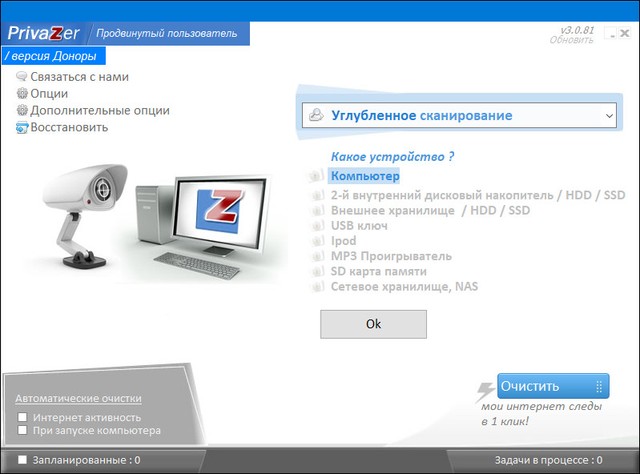Toggle the Запланированные checkbox

[22, 460]
